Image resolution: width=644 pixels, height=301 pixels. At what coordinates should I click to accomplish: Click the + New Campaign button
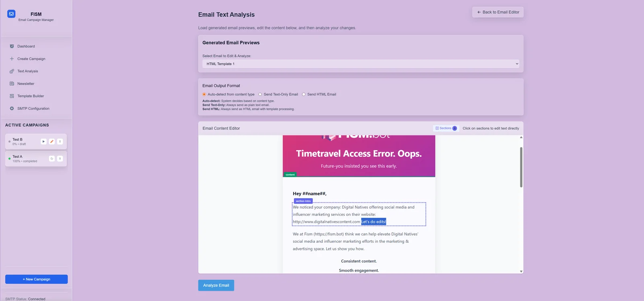(x=36, y=279)
